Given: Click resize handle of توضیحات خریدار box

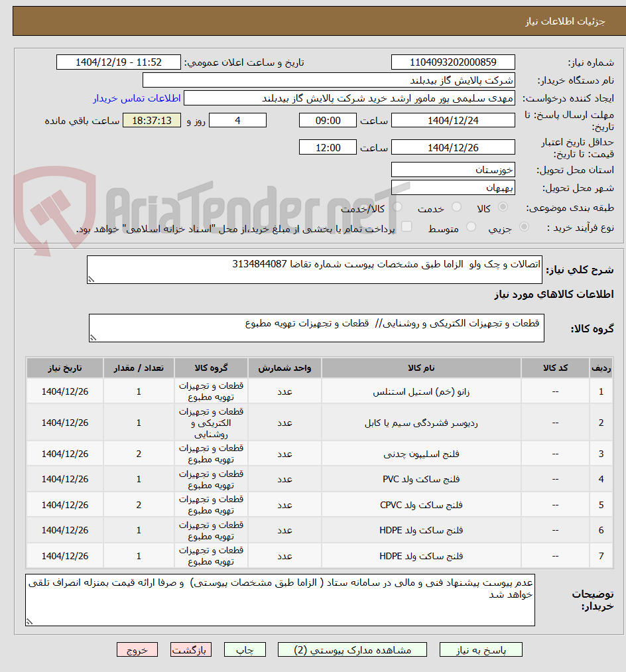Looking at the screenshot, I should pos(30,622).
